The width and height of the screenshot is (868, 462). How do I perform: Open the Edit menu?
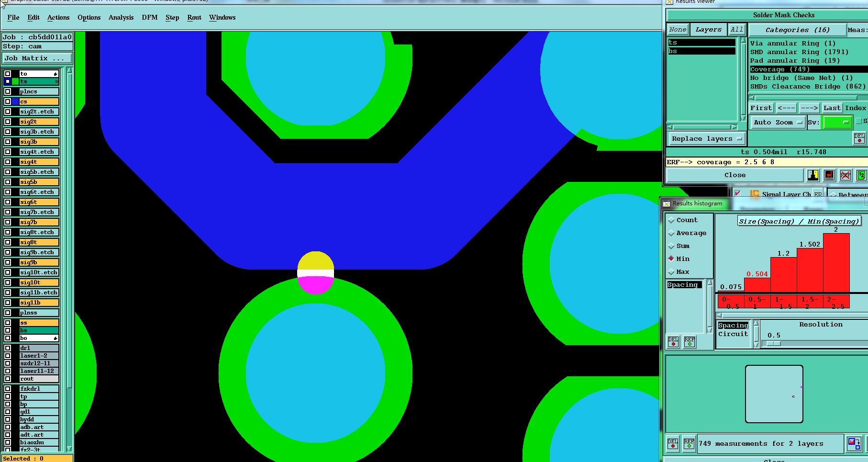[33, 18]
